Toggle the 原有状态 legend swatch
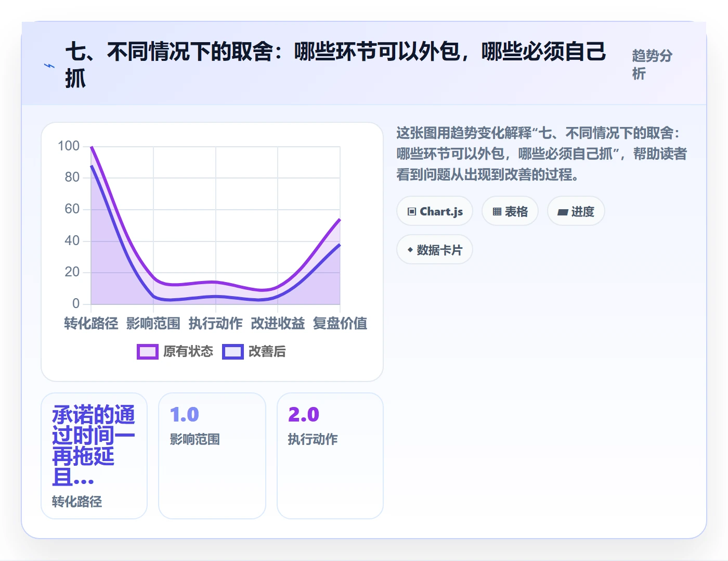This screenshot has width=728, height=561. [x=148, y=352]
